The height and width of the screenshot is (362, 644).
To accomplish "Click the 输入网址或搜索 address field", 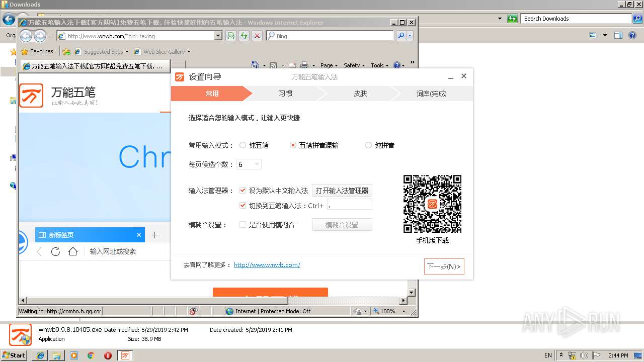I will [x=113, y=251].
